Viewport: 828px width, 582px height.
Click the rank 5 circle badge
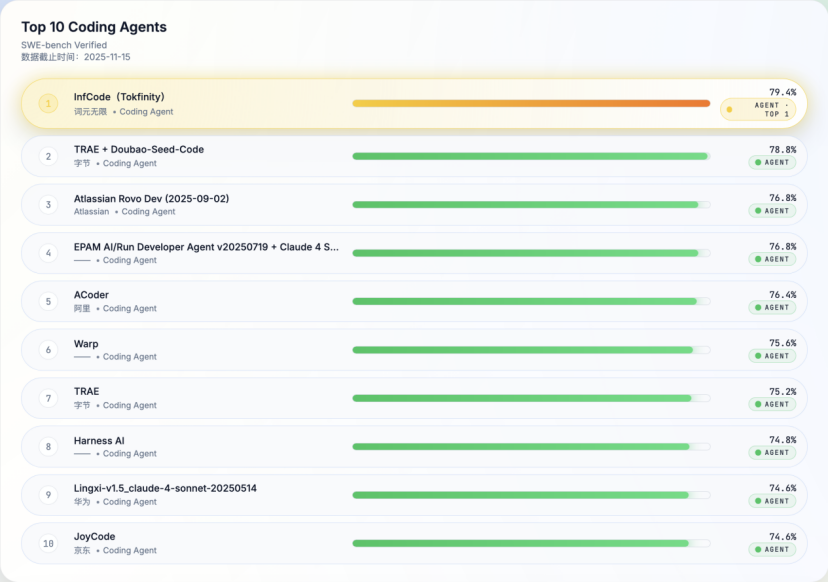point(48,302)
